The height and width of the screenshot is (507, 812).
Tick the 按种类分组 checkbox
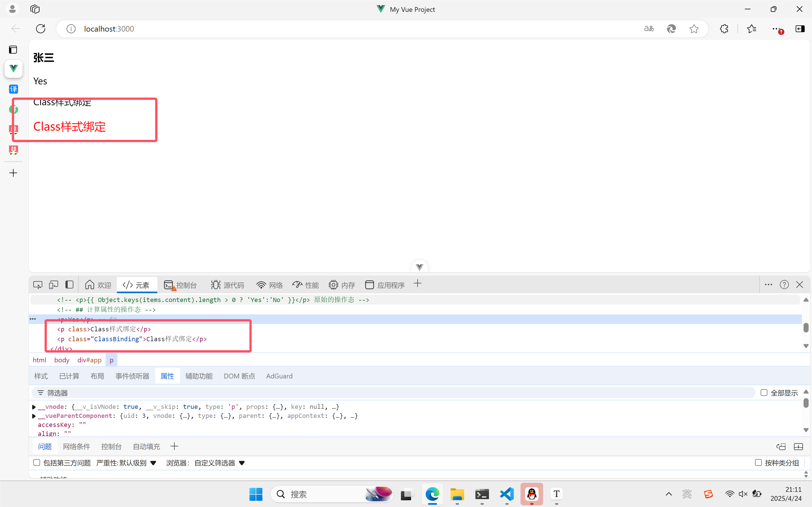(x=758, y=463)
